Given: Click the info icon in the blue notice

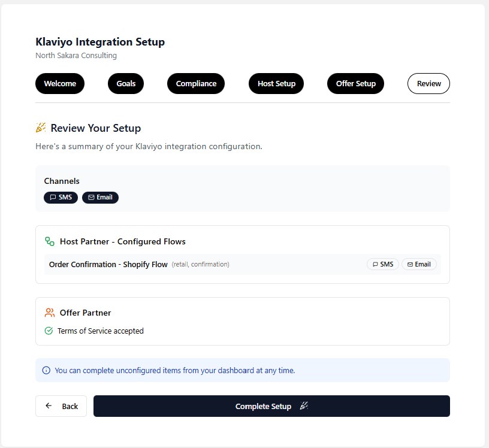Looking at the screenshot, I should pos(46,371).
